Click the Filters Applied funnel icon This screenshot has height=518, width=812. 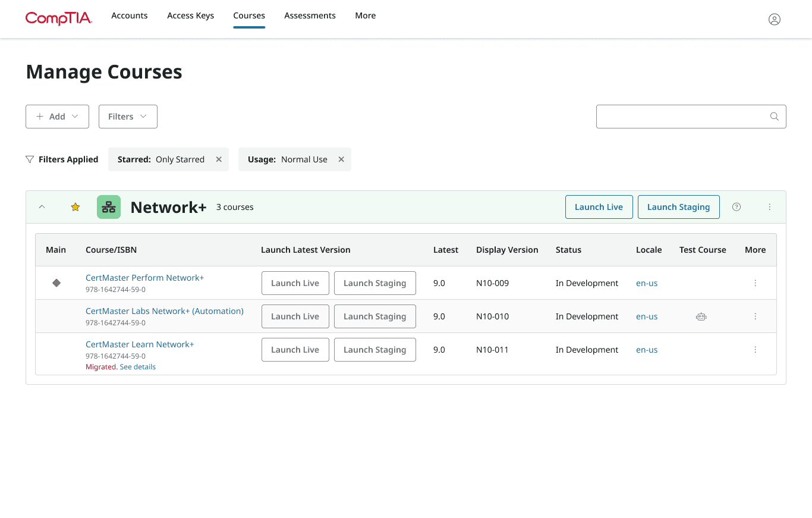coord(30,159)
